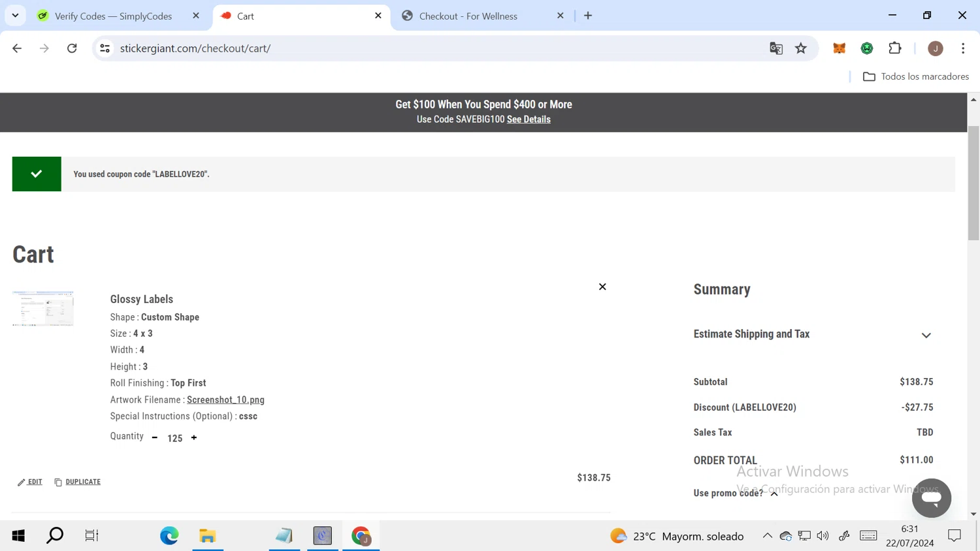This screenshot has width=980, height=551.
Task: Select the Subtotal $138.75 amount
Action: coord(917,382)
